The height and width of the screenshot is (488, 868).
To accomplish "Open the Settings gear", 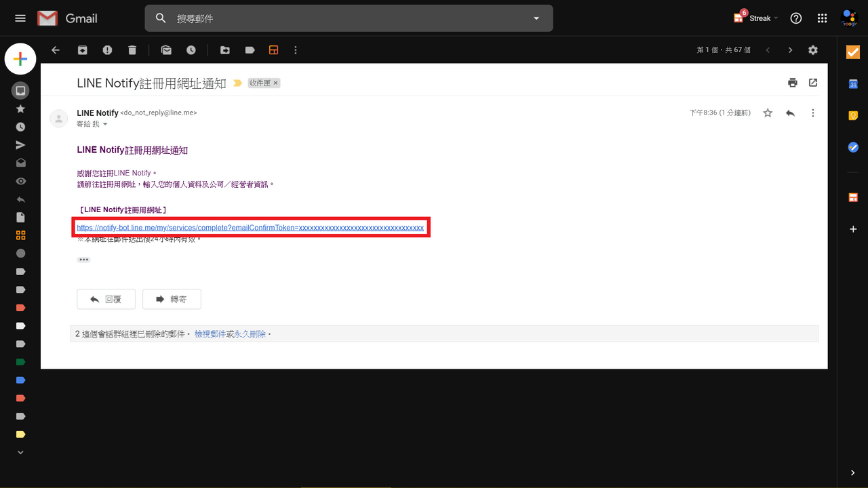I will [813, 50].
